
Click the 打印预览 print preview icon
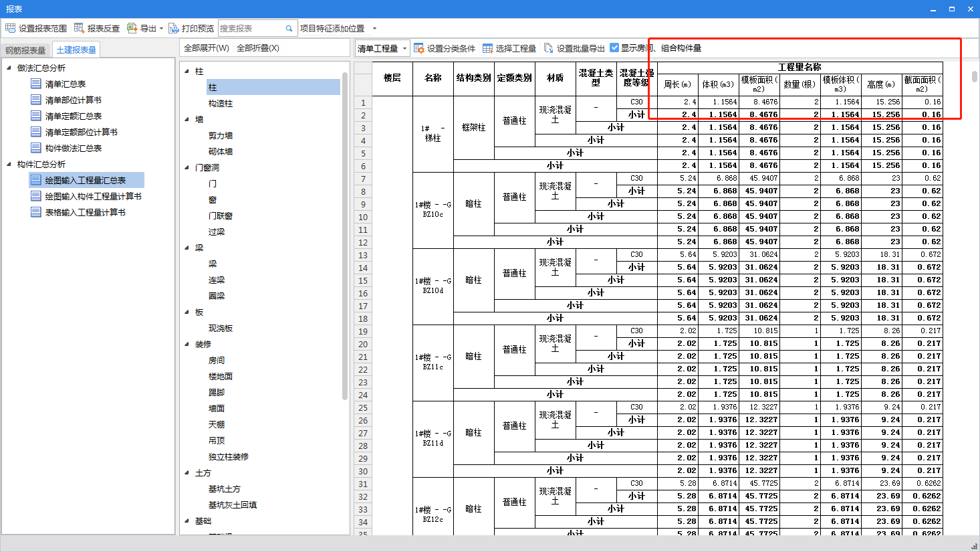[x=173, y=28]
